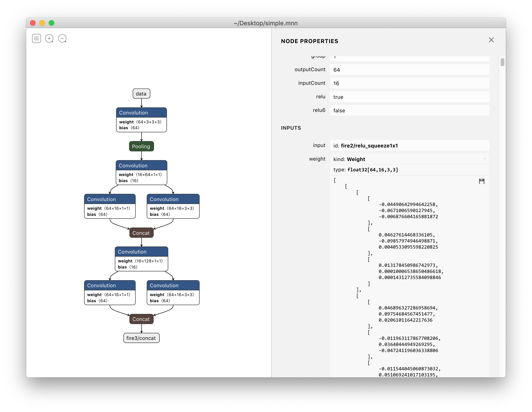Image resolution: width=532 pixels, height=412 pixels.
Task: Click the outputCount value field 64
Action: point(409,70)
